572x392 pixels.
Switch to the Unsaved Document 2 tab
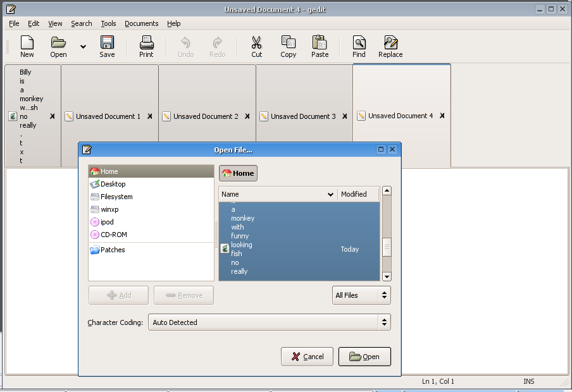[x=206, y=116]
